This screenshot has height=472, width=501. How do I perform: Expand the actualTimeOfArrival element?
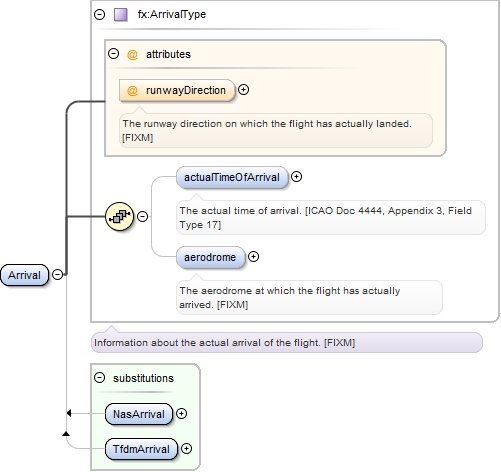click(x=296, y=177)
